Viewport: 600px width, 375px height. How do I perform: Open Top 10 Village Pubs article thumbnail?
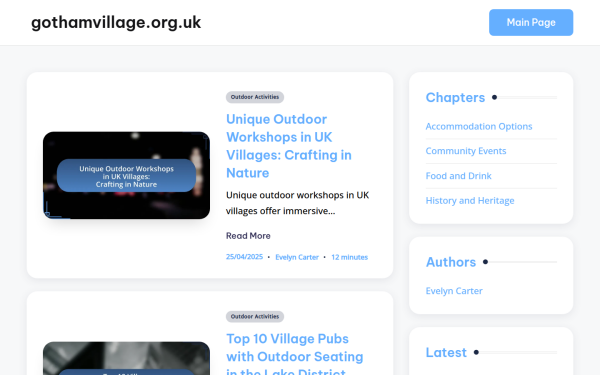coord(126,359)
